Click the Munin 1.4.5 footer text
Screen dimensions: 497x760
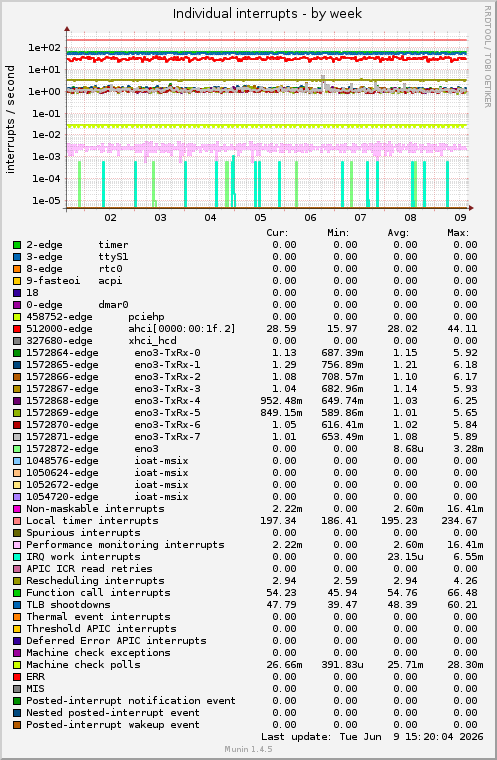tap(248, 749)
